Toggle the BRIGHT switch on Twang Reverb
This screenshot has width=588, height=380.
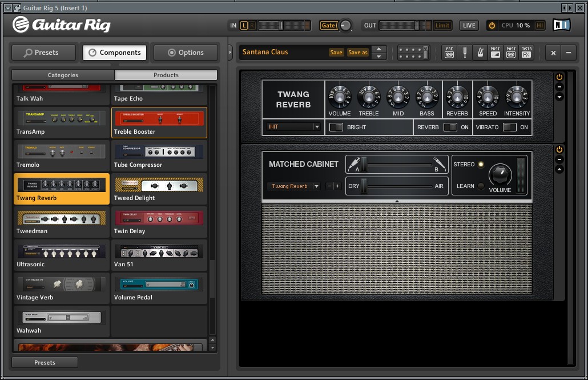336,127
